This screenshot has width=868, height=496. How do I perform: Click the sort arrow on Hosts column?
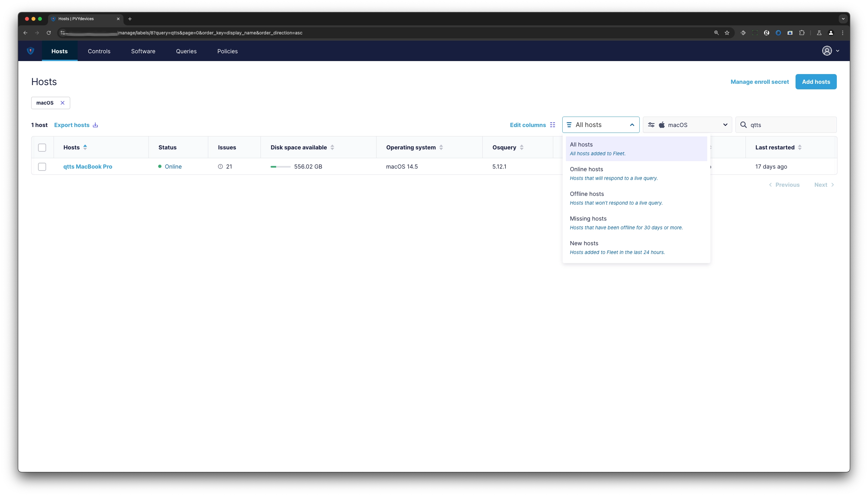(85, 147)
